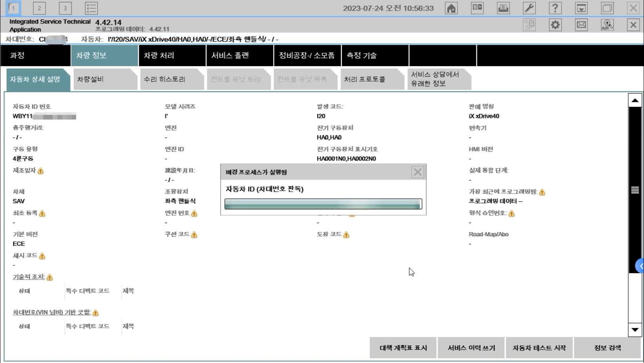
Task: Switch to 측정 기술 tab
Action: pyautogui.click(x=375, y=56)
